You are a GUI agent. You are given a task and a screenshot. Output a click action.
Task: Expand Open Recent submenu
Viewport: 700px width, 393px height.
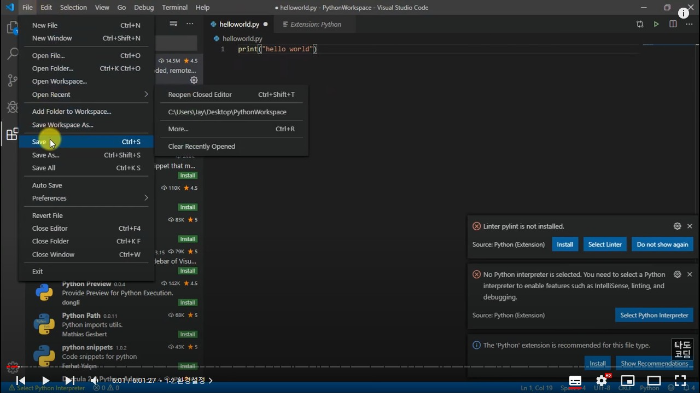pos(86,95)
